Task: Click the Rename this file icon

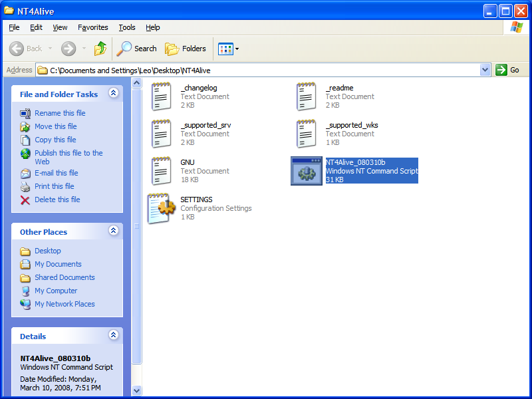Action: pos(25,113)
